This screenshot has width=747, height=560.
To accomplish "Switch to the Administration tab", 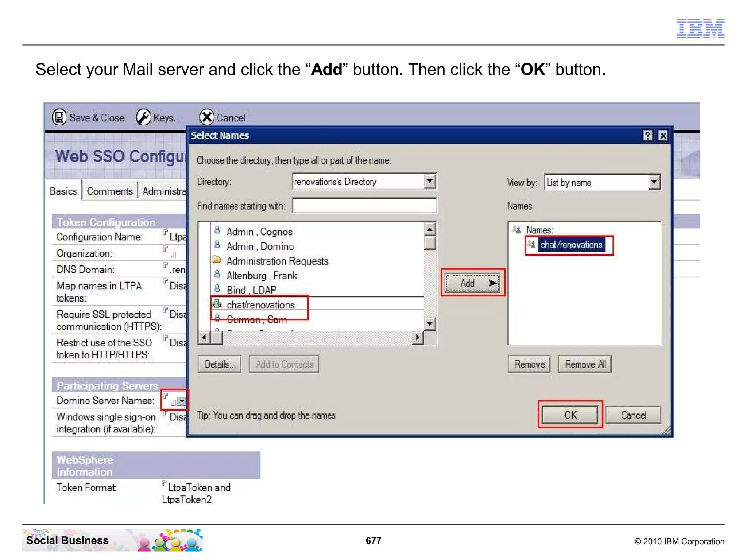I will pos(164,191).
